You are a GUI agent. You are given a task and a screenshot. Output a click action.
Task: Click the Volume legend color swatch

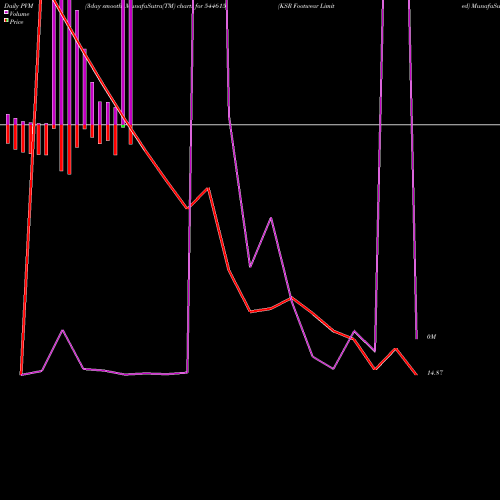click(6, 12)
